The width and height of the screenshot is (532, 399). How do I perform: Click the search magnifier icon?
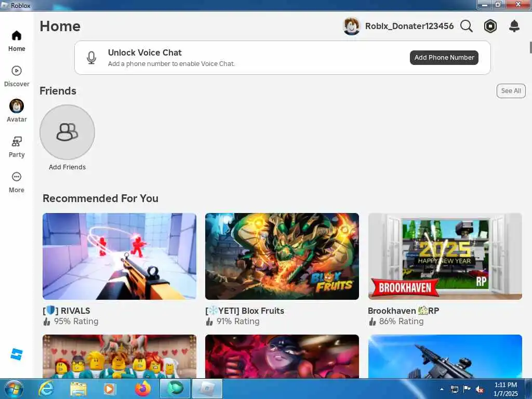coord(467,26)
